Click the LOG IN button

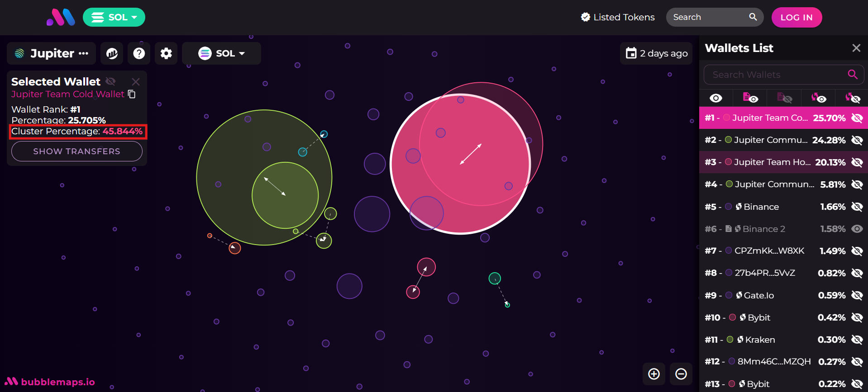[796, 17]
